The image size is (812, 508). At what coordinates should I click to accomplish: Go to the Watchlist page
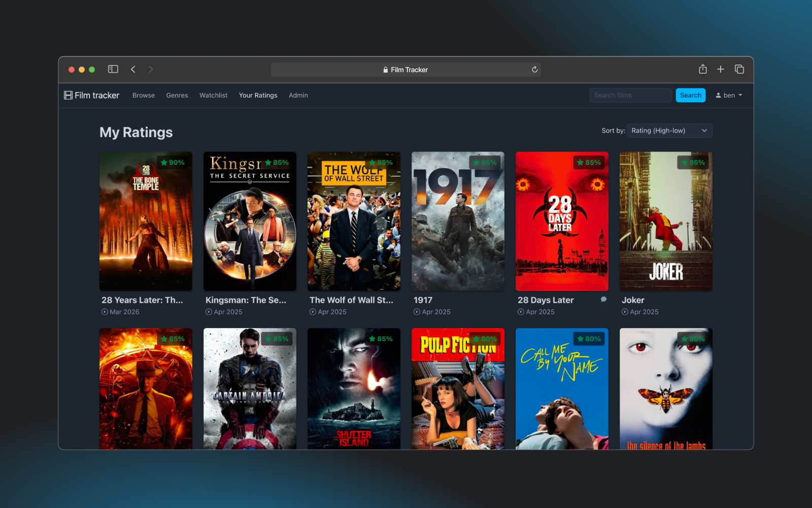213,95
